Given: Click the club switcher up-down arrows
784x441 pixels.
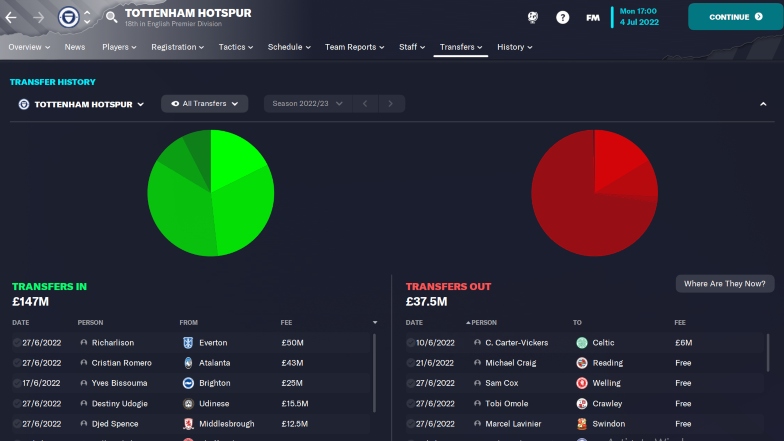Looking at the screenshot, I should pyautogui.click(x=87, y=18).
